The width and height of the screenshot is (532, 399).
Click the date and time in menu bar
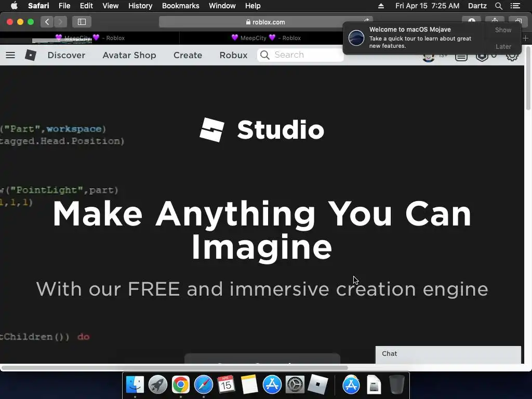point(427,6)
